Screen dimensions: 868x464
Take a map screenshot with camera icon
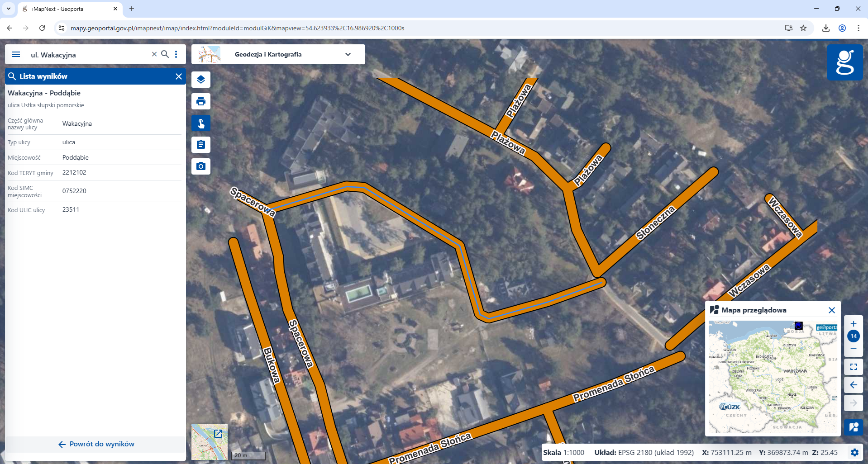pyautogui.click(x=201, y=166)
